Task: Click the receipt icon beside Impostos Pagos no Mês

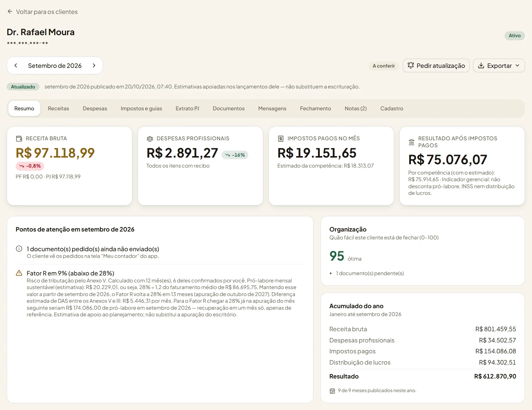Action: [x=281, y=138]
